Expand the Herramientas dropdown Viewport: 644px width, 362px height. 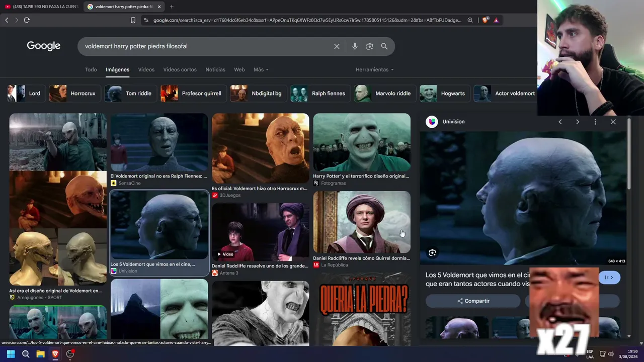[375, 69]
